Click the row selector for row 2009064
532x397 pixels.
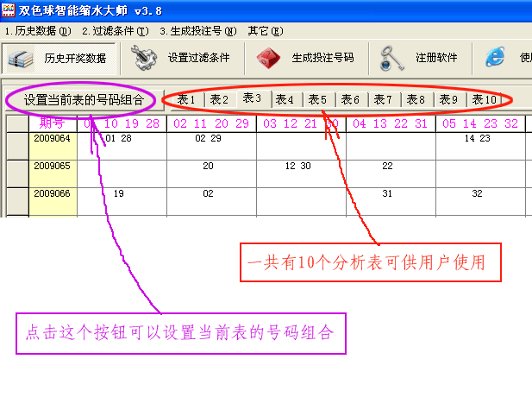(x=17, y=146)
